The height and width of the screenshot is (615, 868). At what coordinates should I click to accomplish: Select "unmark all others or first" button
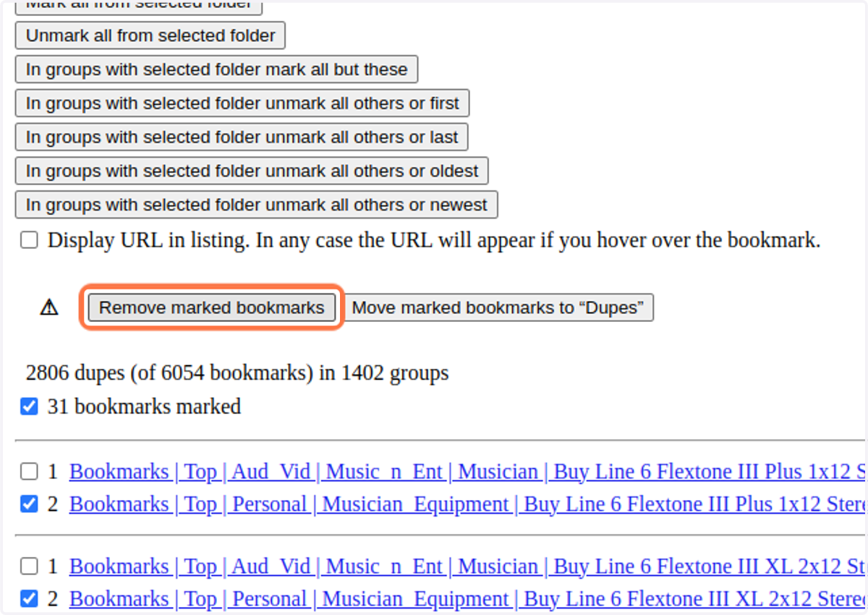pyautogui.click(x=242, y=103)
